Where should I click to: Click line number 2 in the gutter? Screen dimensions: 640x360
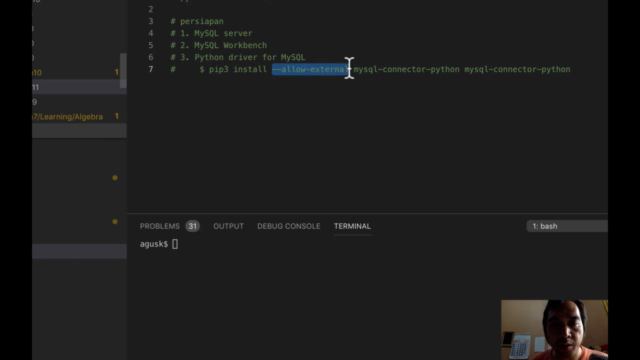[x=151, y=9]
